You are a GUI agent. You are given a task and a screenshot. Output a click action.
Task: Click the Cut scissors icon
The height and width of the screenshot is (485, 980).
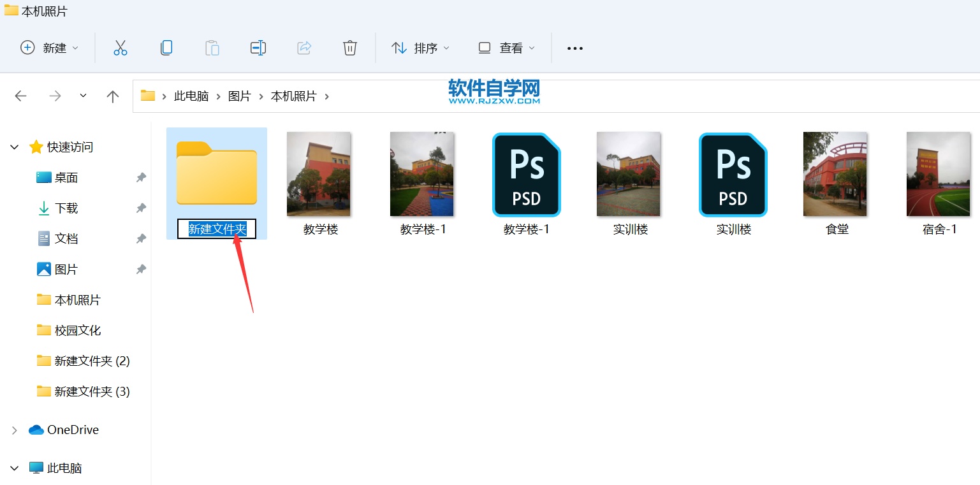(x=121, y=48)
